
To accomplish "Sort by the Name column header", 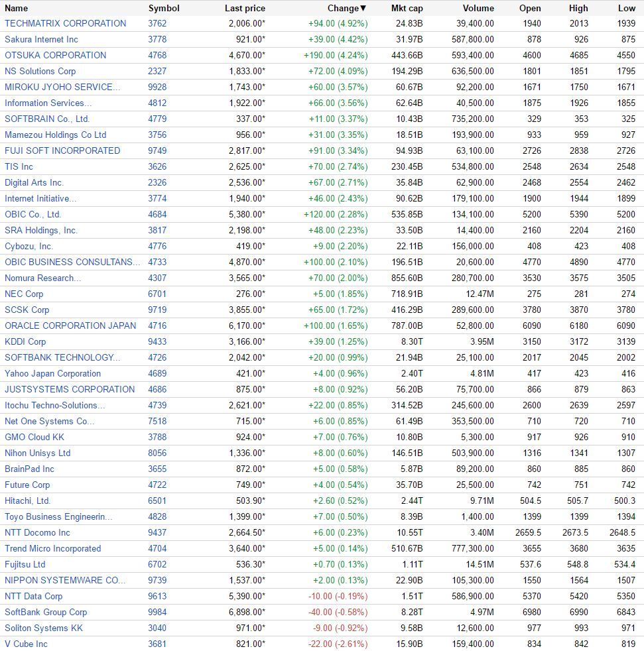I will [x=16, y=9].
